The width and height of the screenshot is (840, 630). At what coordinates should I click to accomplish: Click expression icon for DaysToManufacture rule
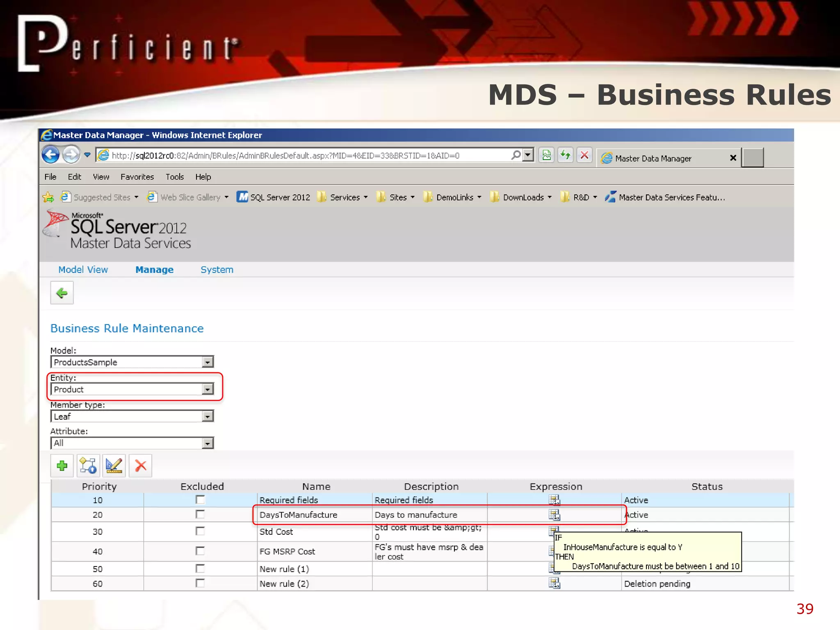click(554, 514)
